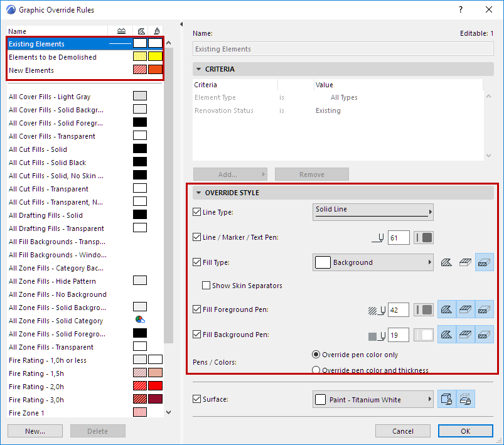Click the rule Name text field

343,49
